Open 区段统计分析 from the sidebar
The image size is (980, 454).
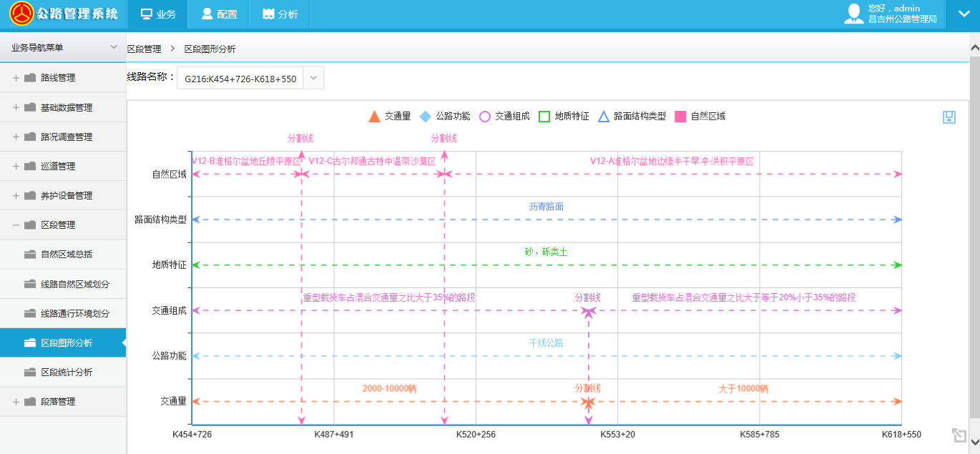click(66, 372)
